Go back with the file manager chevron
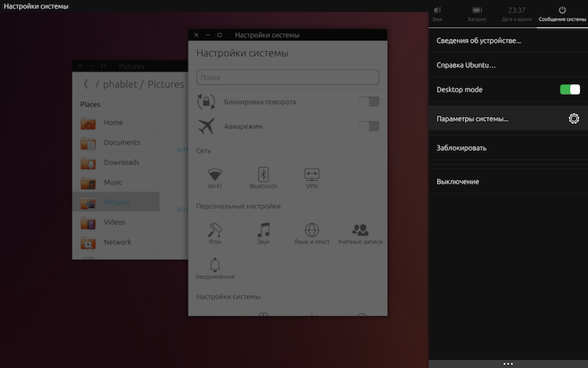 [86, 84]
